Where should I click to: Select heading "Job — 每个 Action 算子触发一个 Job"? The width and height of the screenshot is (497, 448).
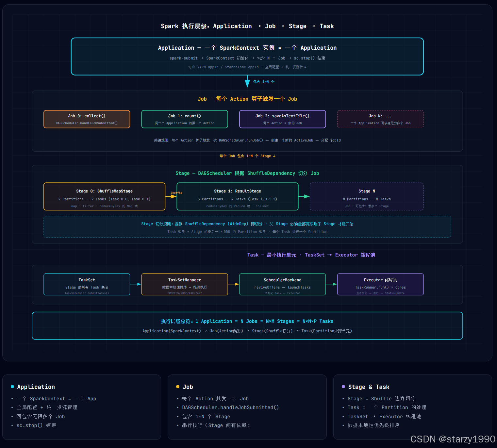click(x=247, y=99)
